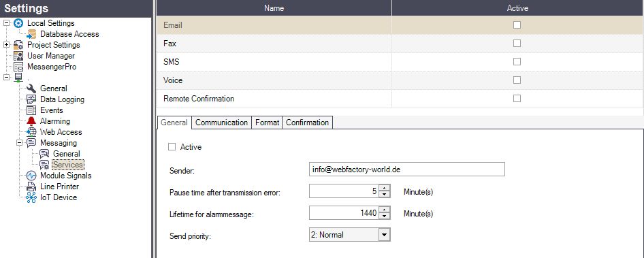Click the Project Settings icon

click(18, 45)
